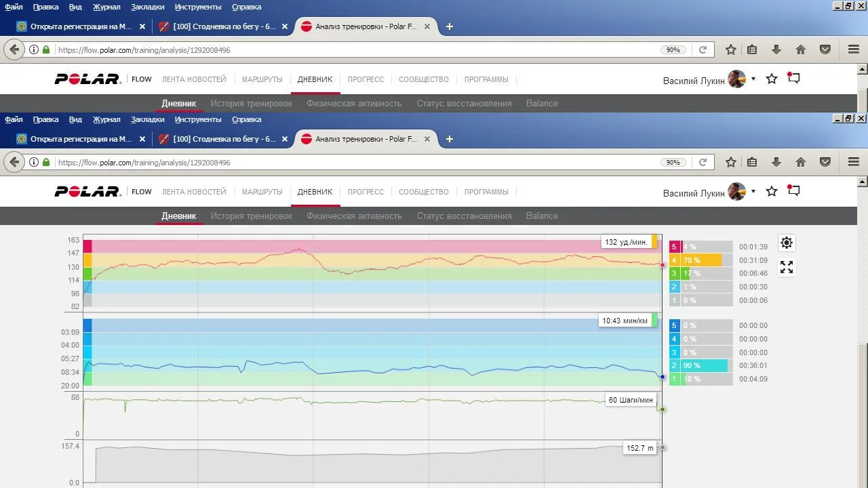Close the Открыта регистрация tab in lower window
The image size is (868, 488).
(142, 139)
